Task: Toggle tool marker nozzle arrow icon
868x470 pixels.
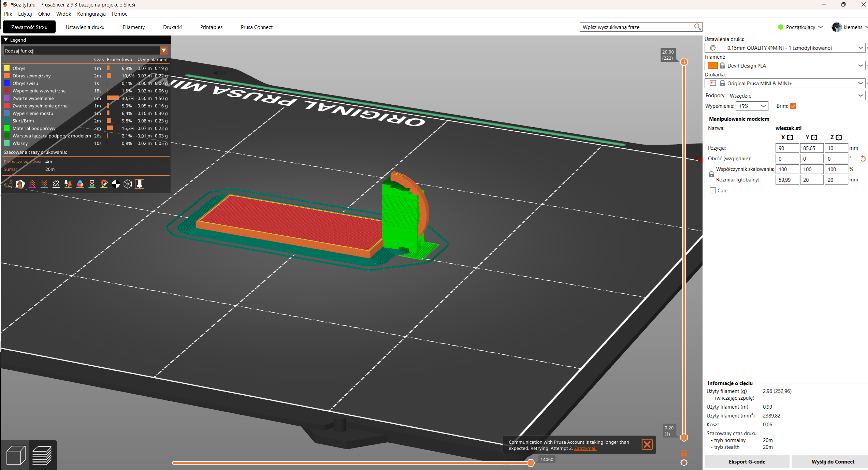Action: (140, 184)
